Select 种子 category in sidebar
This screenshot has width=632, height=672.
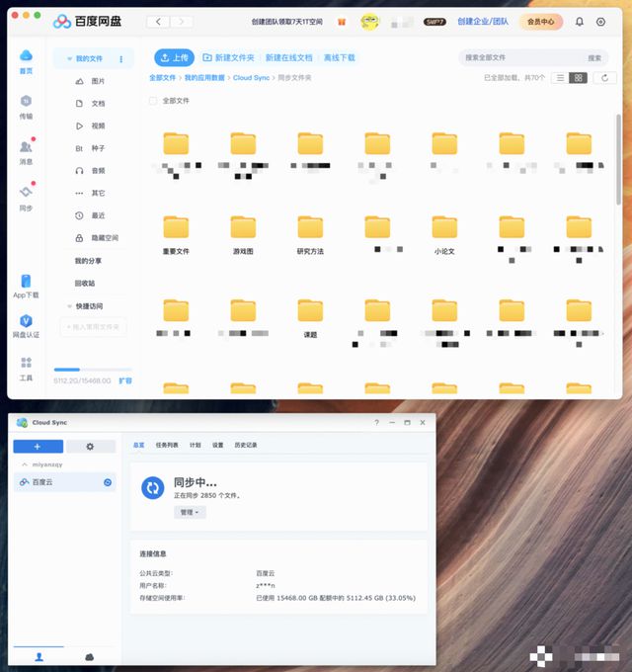click(x=90, y=148)
